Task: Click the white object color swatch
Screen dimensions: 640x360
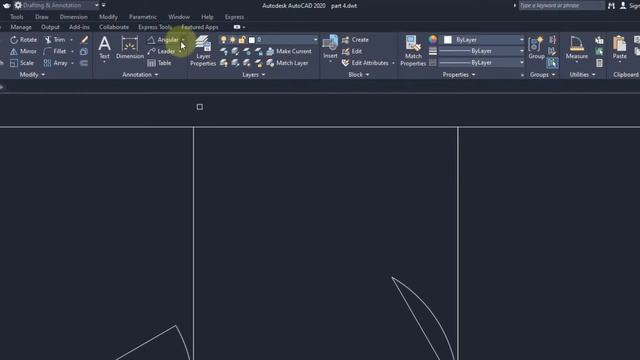Action: (x=448, y=40)
